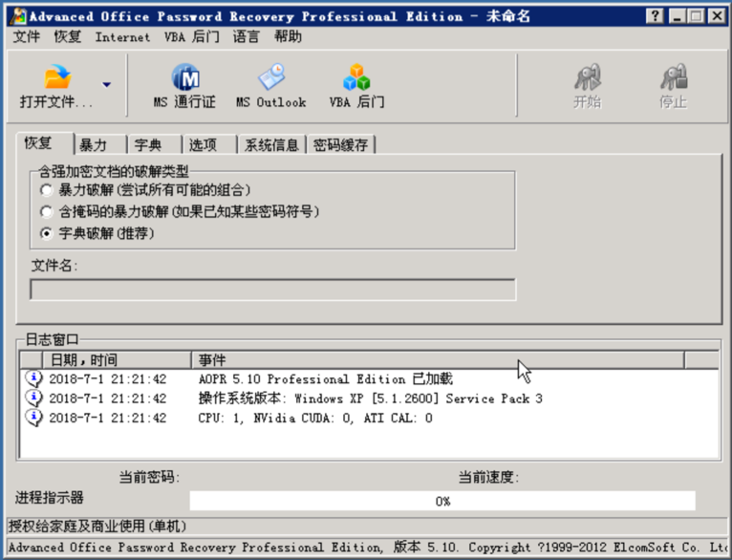Click log text 'CPU: 1, NVidia CUDA: 0, ATI CAL: 0'
The image size is (732, 560).
click(315, 419)
